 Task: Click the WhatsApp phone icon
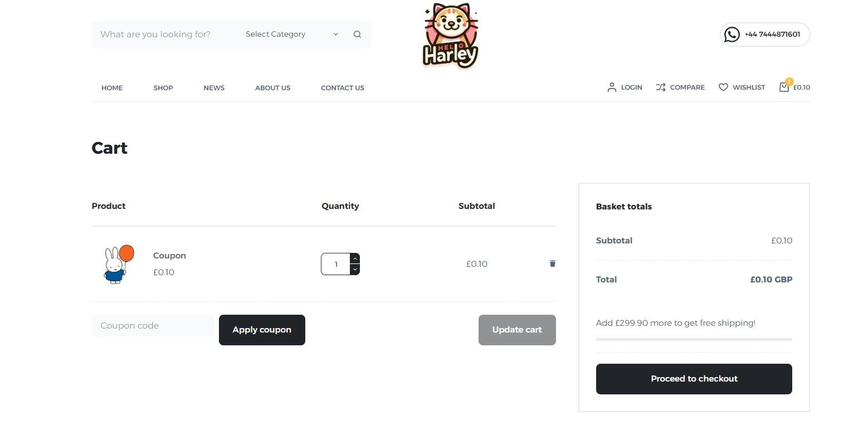(732, 35)
